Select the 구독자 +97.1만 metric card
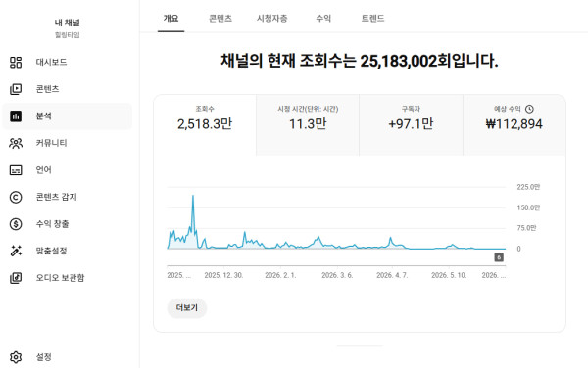 coord(411,125)
